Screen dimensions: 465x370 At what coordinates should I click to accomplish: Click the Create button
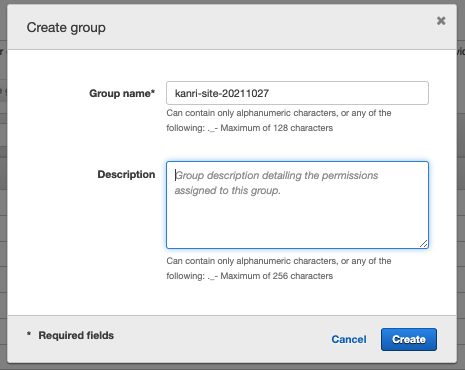click(409, 339)
